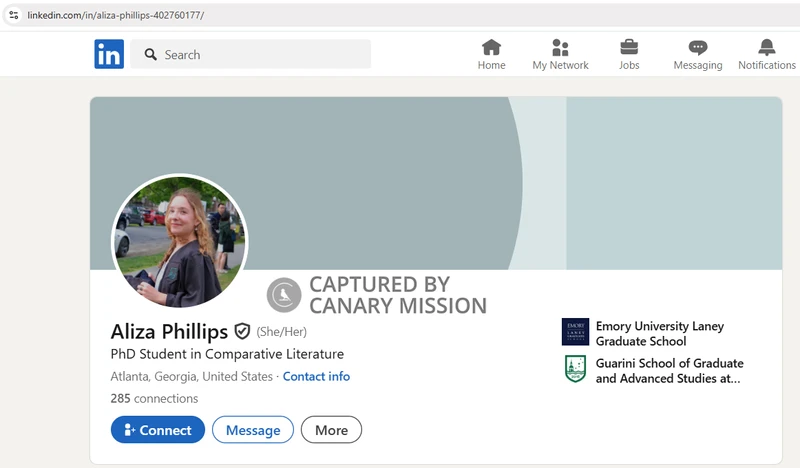Viewport: 800px width, 468px height.
Task: Open Emory University Laney Graduate School link
Action: [660, 333]
